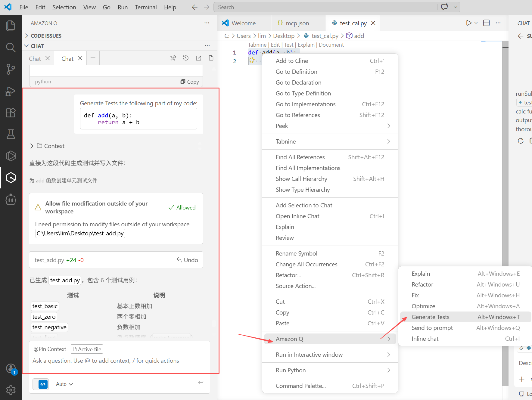Run Python file with play icon
532x400 pixels.
(468, 23)
